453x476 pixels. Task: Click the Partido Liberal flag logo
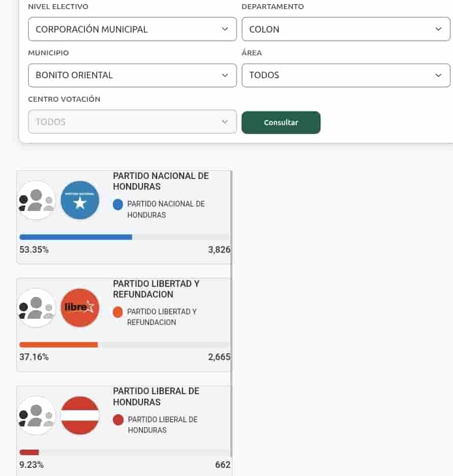click(x=80, y=415)
